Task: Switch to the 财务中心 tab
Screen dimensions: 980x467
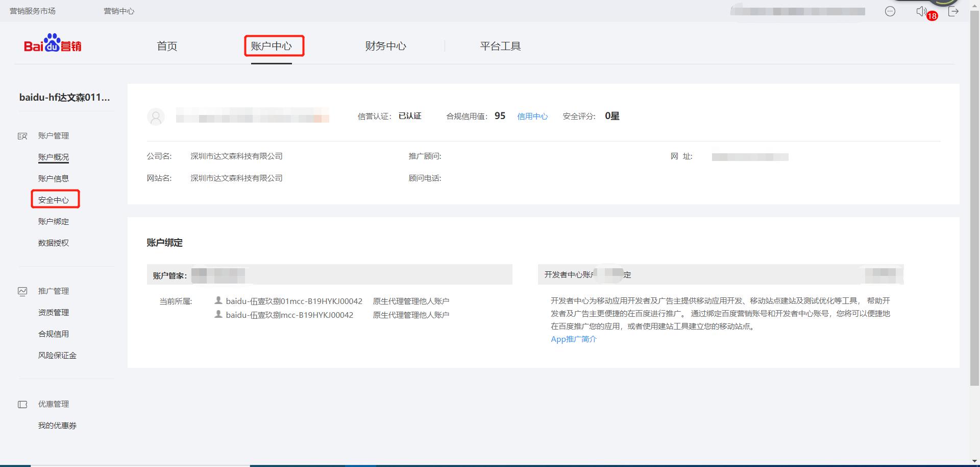Action: (x=386, y=46)
